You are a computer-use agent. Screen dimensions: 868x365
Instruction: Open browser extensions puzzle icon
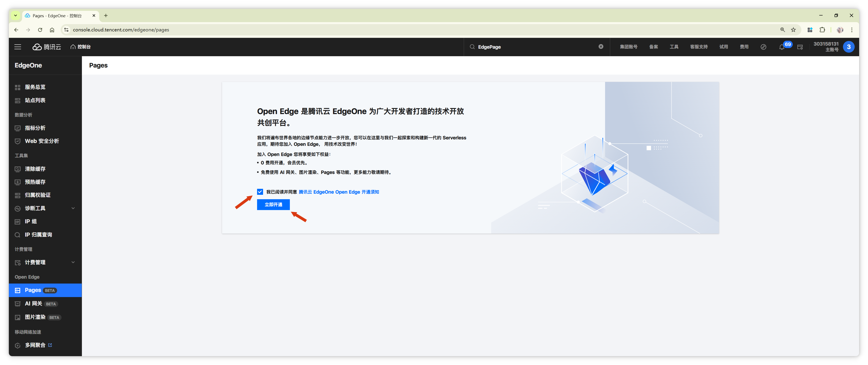pos(822,30)
